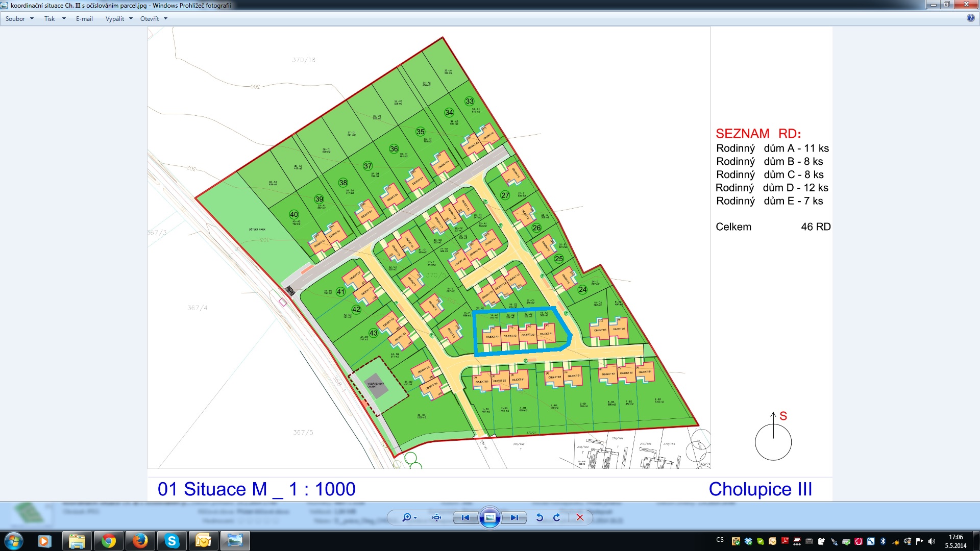980x551 pixels.
Task: Rotate the image clockwise
Action: click(557, 517)
